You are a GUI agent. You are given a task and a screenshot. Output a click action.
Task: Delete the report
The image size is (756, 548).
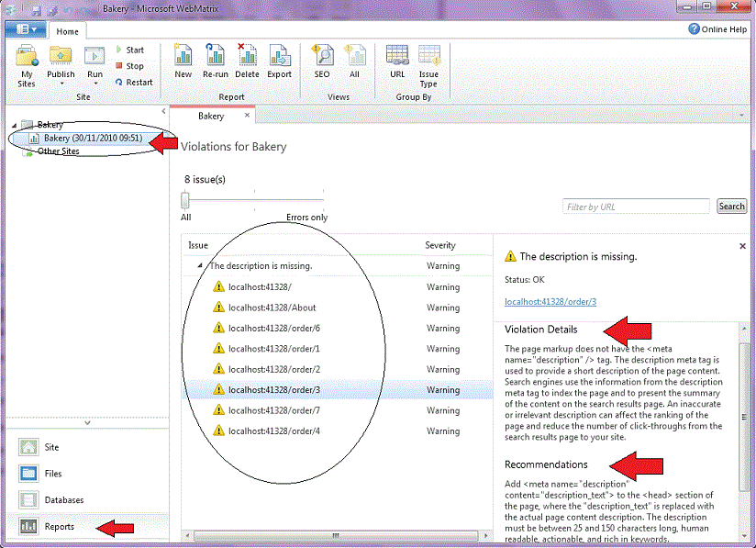click(247, 61)
